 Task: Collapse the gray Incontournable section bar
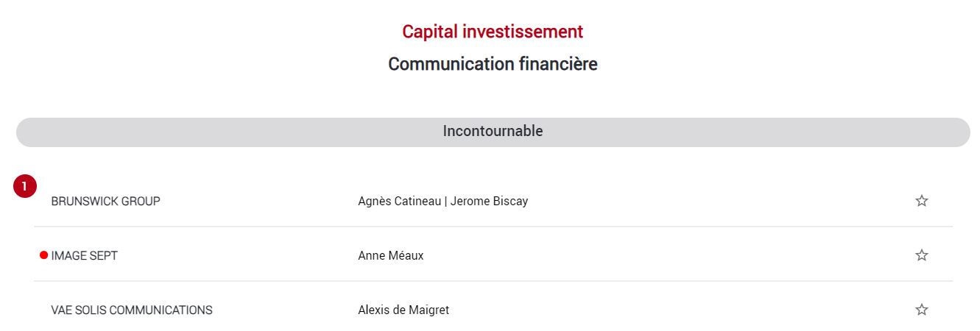pos(493,132)
